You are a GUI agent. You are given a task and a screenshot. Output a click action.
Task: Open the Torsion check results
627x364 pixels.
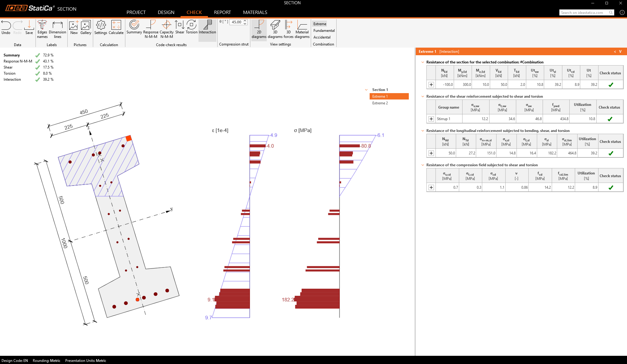[191, 27]
